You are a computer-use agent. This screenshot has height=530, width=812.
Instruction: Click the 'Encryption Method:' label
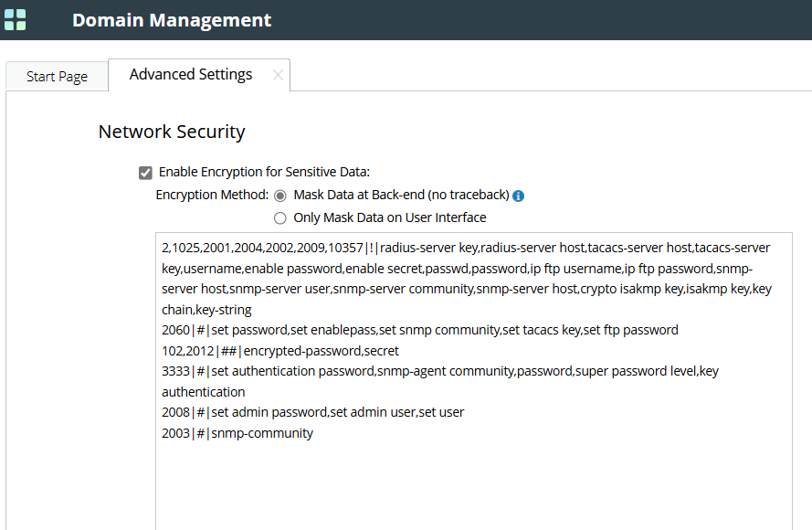pyautogui.click(x=212, y=195)
